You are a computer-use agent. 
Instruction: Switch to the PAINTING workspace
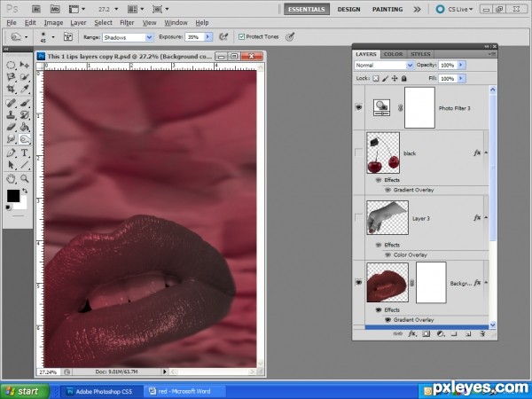387,10
